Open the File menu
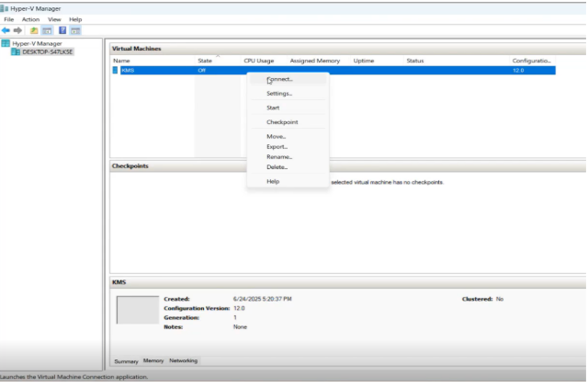 [x=8, y=19]
